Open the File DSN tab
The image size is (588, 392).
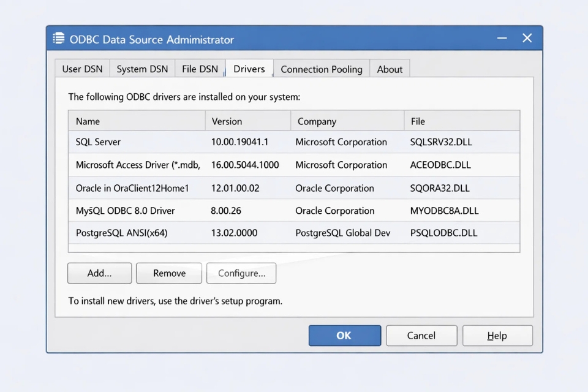[x=200, y=69]
